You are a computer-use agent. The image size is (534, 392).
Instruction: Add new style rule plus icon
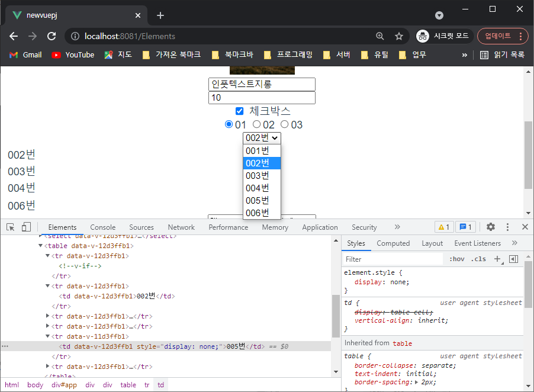pos(498,259)
